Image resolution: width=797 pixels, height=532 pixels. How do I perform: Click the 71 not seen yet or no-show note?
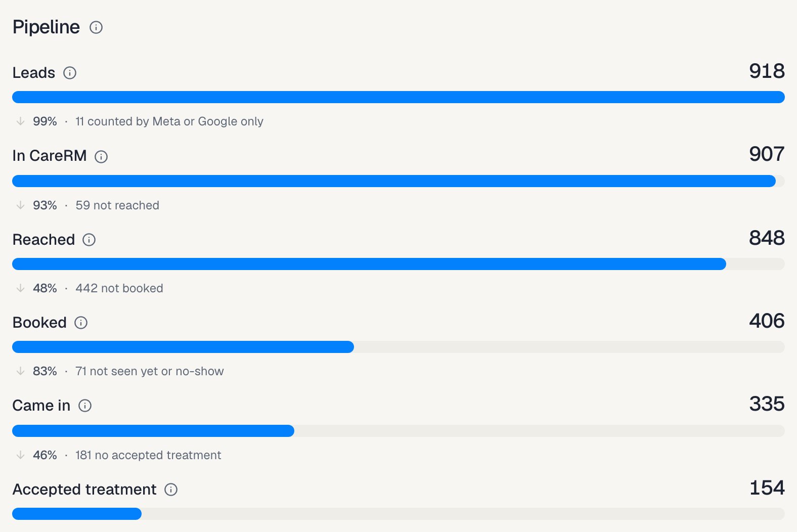click(150, 371)
